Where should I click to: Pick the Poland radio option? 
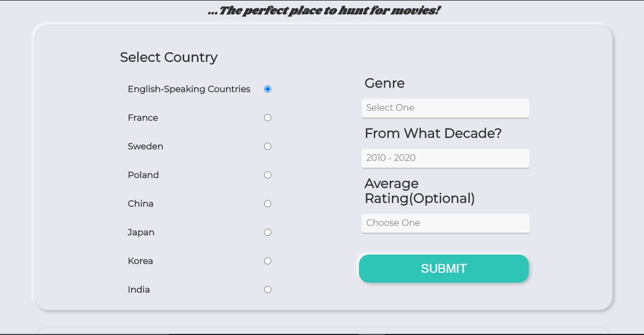(x=268, y=175)
